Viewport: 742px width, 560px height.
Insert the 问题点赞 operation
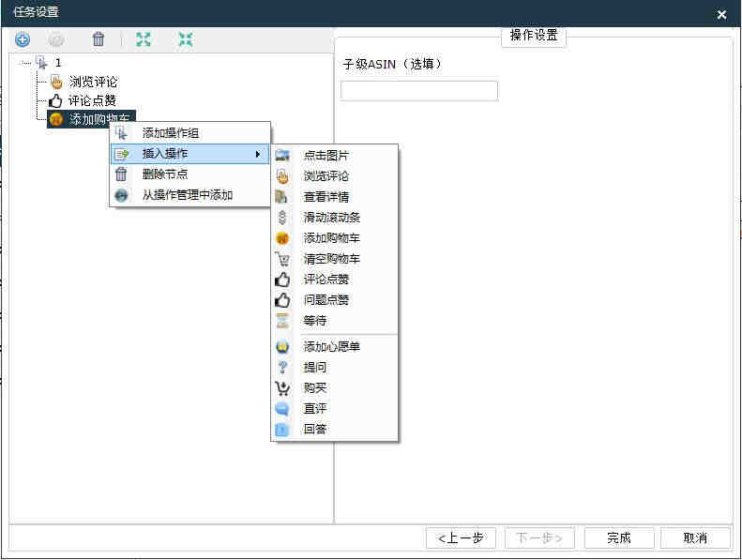[x=334, y=299]
